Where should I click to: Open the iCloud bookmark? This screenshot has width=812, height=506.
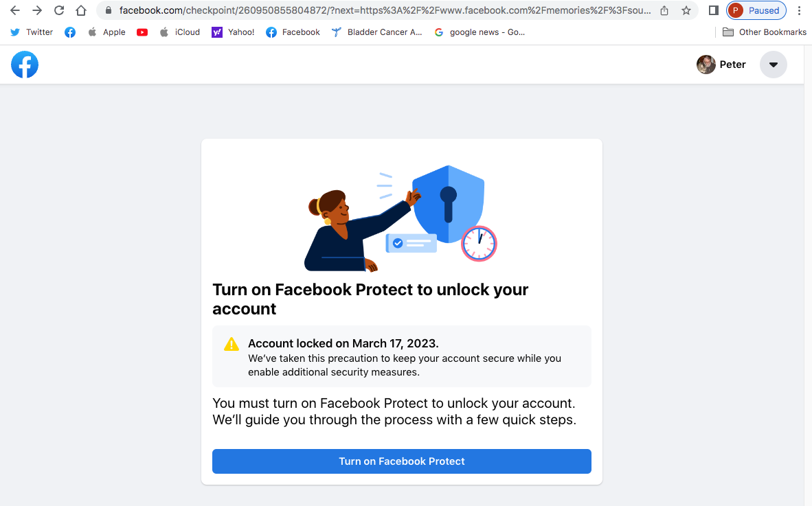pyautogui.click(x=179, y=32)
